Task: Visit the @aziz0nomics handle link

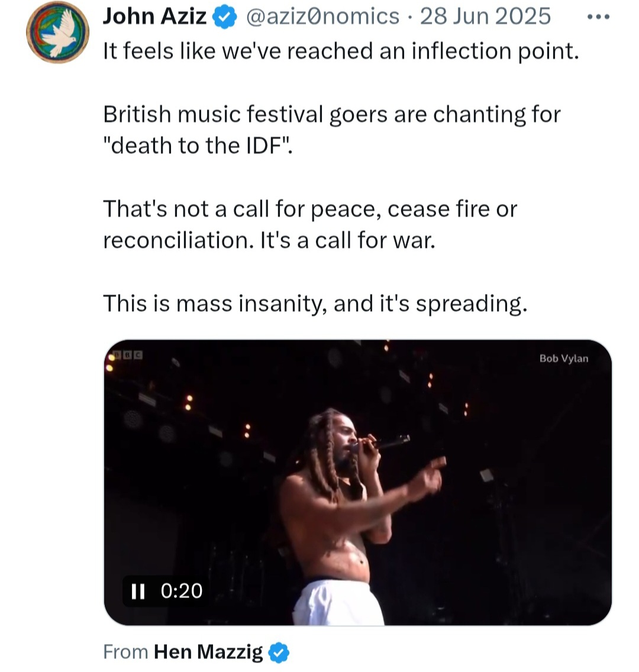Action: pyautogui.click(x=323, y=17)
